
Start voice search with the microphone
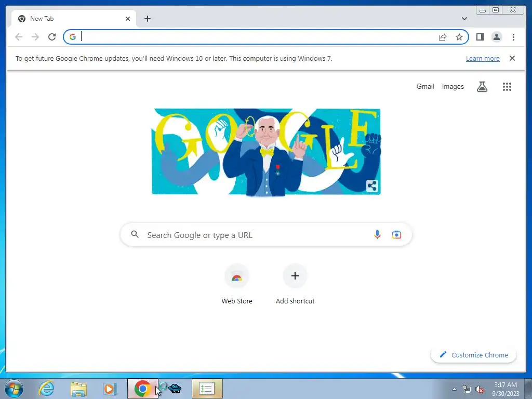[x=377, y=234]
